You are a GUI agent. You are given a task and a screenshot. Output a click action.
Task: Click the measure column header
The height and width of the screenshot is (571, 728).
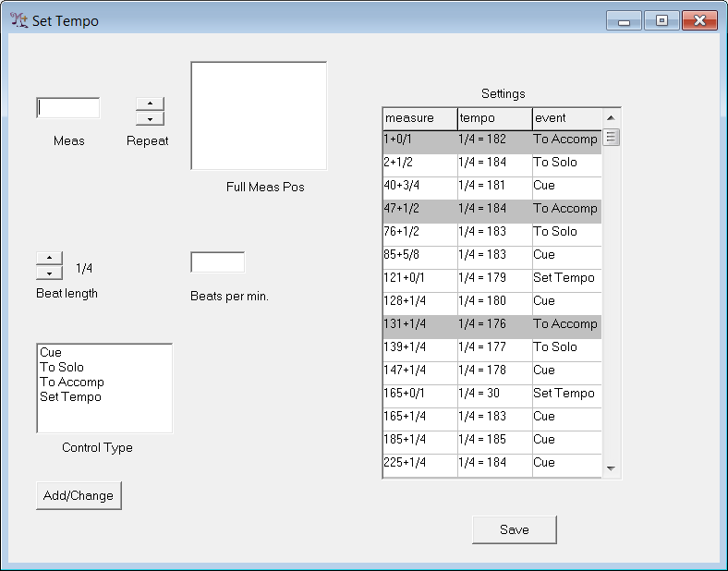coord(419,118)
